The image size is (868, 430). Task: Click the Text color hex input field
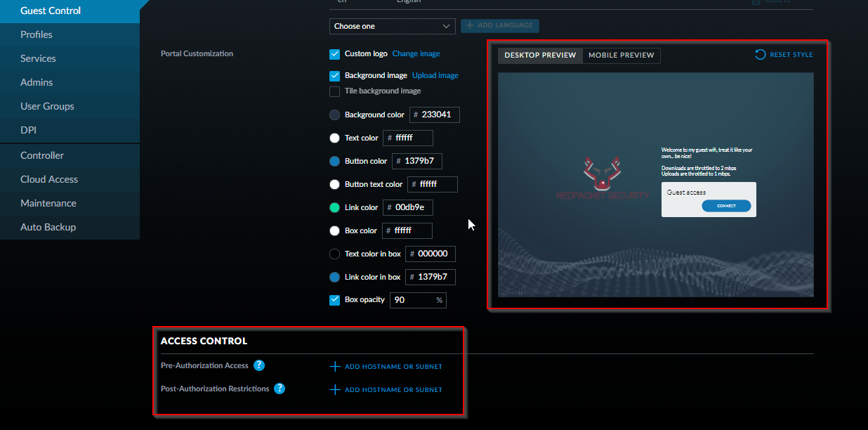tap(408, 138)
